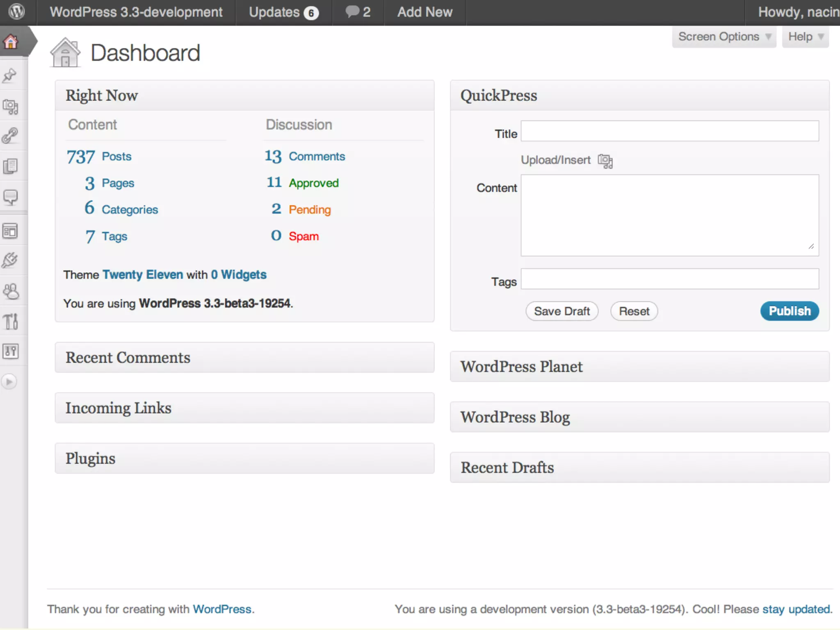Viewport: 840px width, 630px height.
Task: Focus the QuickPress Title field
Action: click(669, 131)
